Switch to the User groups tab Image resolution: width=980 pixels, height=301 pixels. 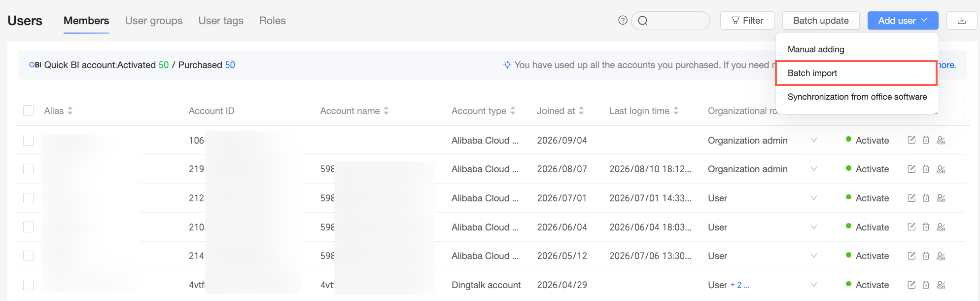click(x=154, y=21)
